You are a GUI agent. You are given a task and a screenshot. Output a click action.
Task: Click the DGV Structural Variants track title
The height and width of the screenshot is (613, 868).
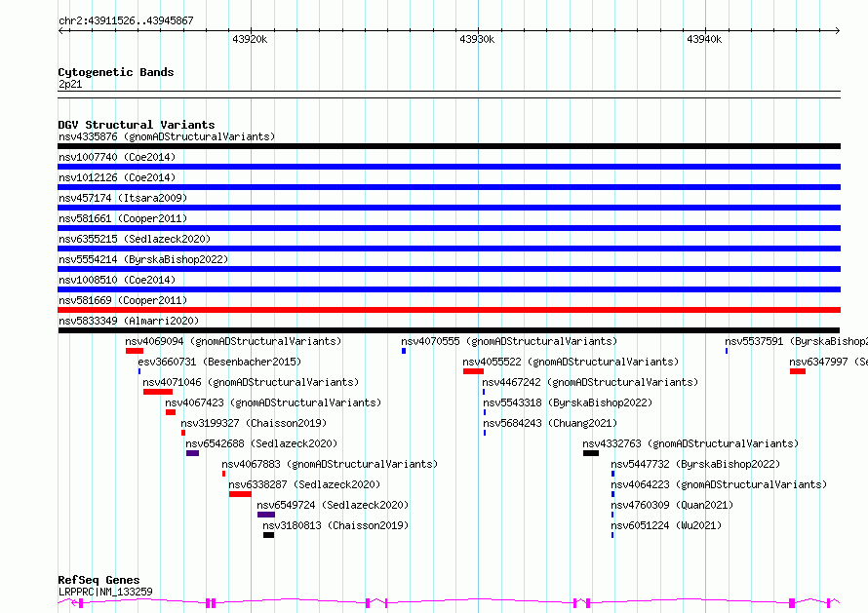coord(137,125)
